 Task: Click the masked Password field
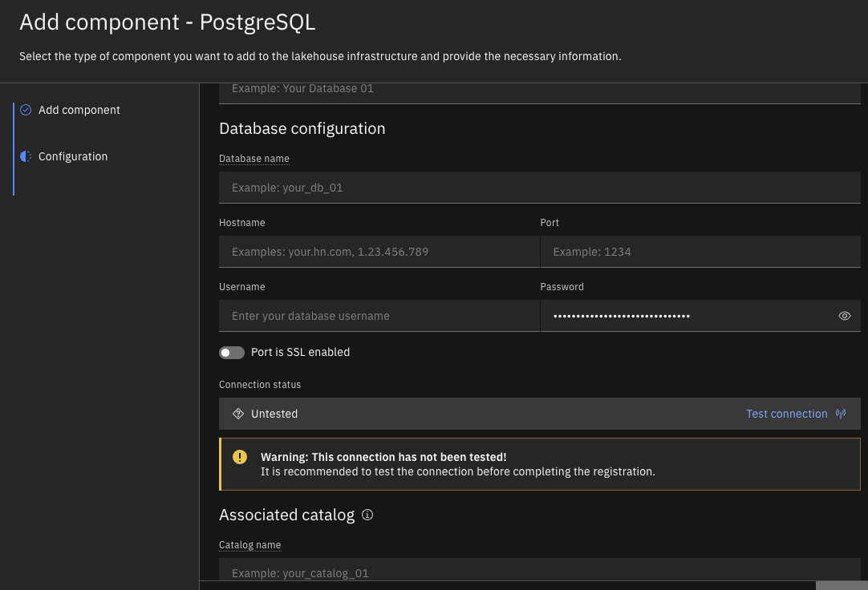(x=690, y=316)
